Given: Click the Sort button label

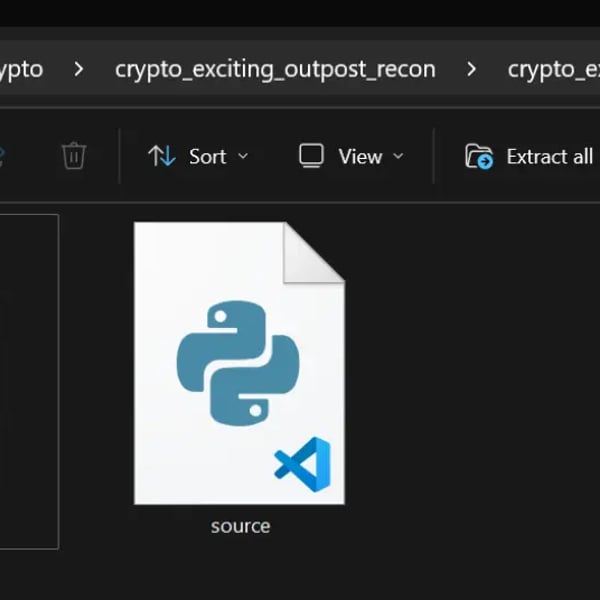Looking at the screenshot, I should (208, 157).
